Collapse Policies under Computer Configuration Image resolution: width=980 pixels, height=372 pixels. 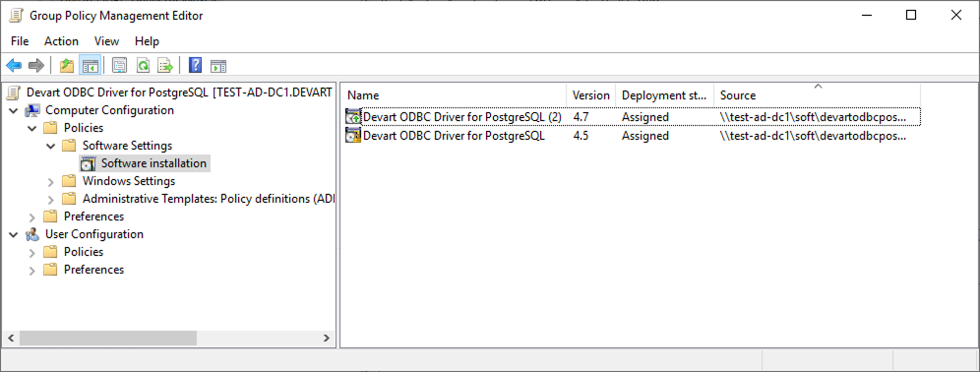coord(32,128)
